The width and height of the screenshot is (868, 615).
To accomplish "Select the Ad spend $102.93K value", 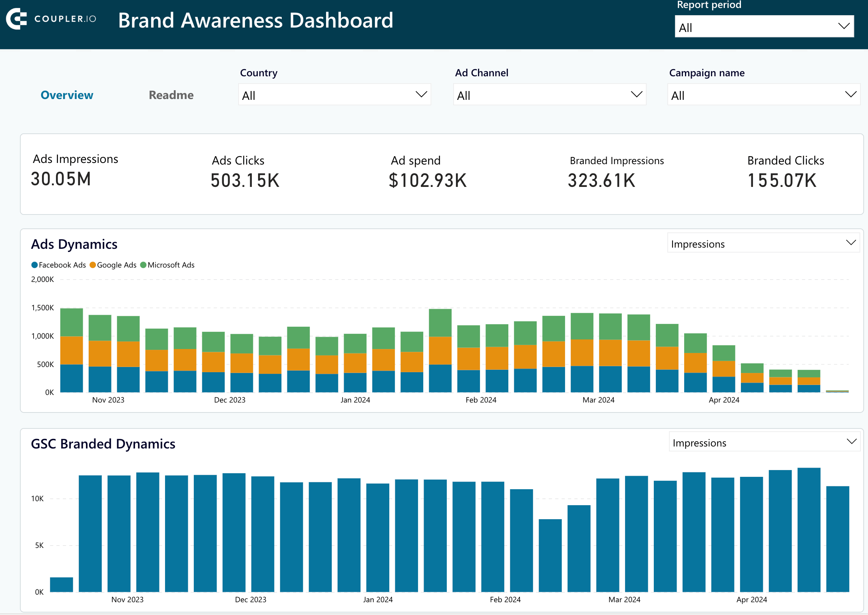I will coord(427,180).
